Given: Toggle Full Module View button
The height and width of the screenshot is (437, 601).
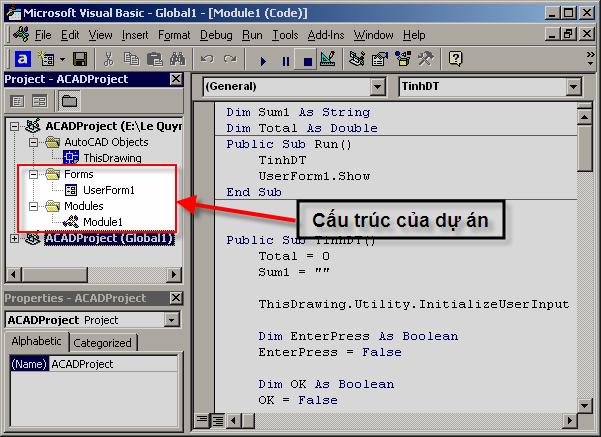Looking at the screenshot, I should click(217, 421).
